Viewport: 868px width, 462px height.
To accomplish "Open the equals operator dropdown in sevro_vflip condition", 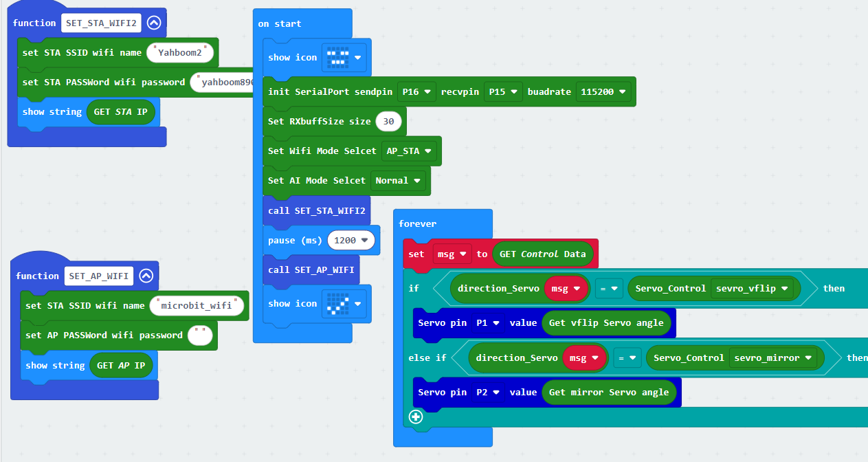I will 609,288.
